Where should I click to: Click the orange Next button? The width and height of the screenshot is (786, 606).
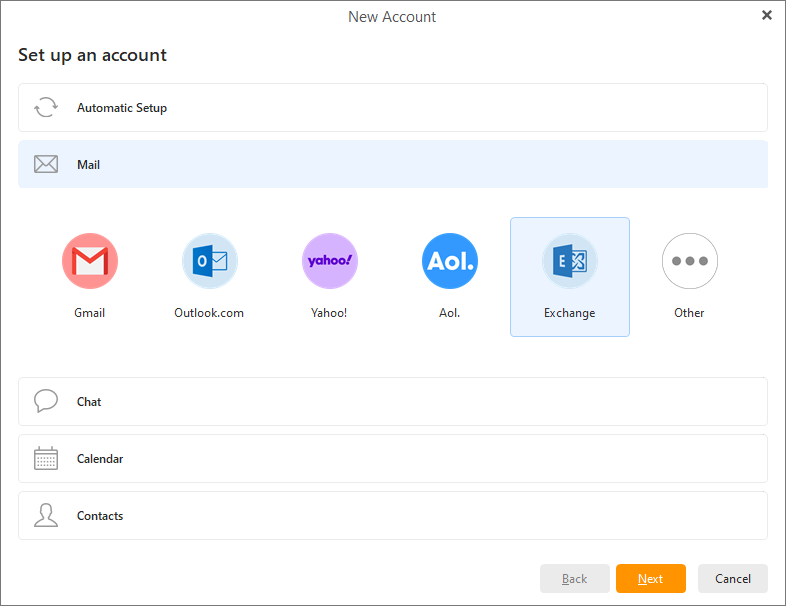coord(651,578)
